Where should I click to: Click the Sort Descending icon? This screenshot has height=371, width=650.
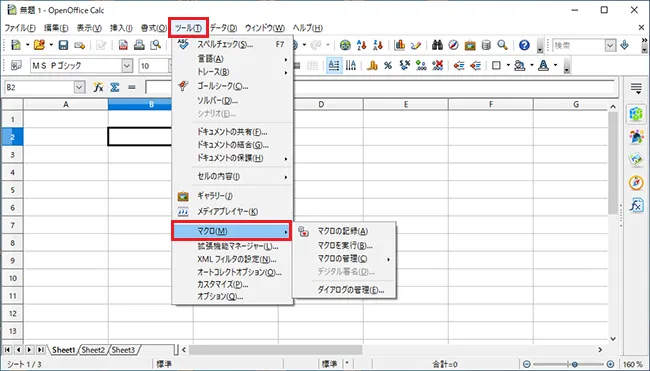pyautogui.click(x=378, y=45)
